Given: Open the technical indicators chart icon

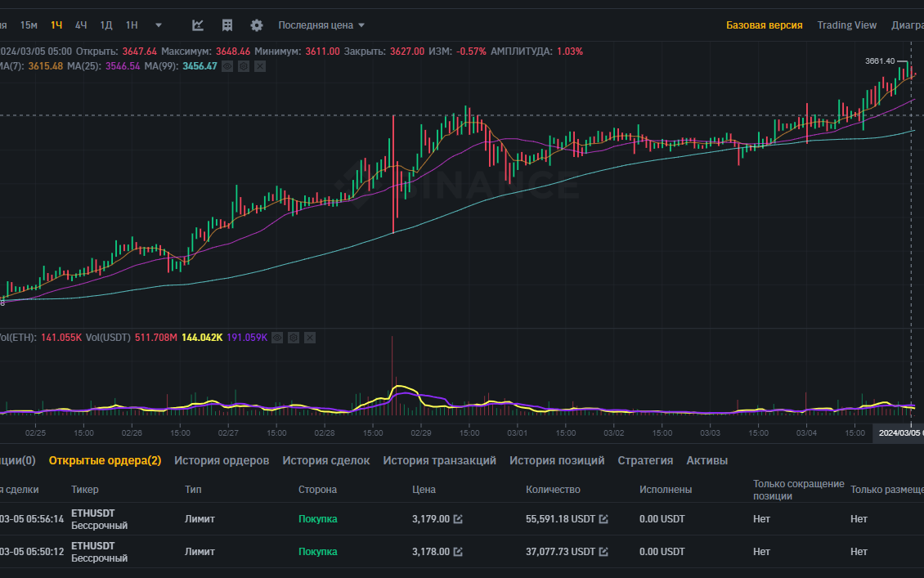Looking at the screenshot, I should [x=198, y=25].
